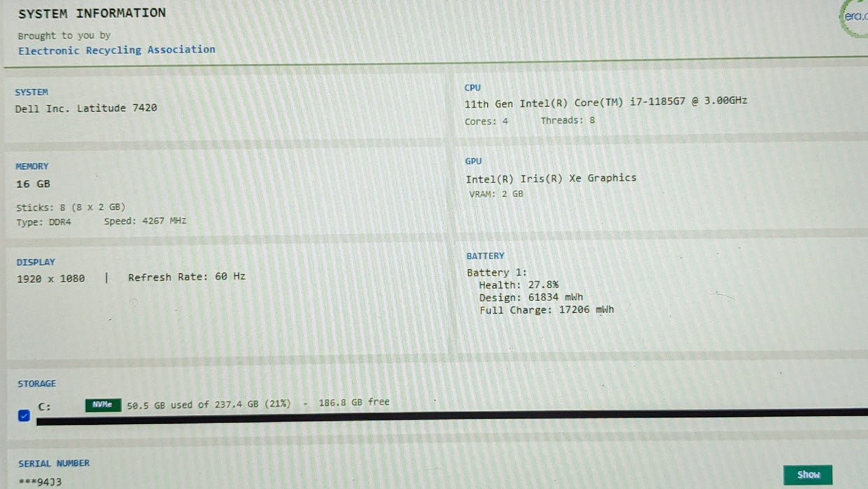Click the 'Cores: 4' value
The height and width of the screenshot is (489, 868).
point(486,121)
